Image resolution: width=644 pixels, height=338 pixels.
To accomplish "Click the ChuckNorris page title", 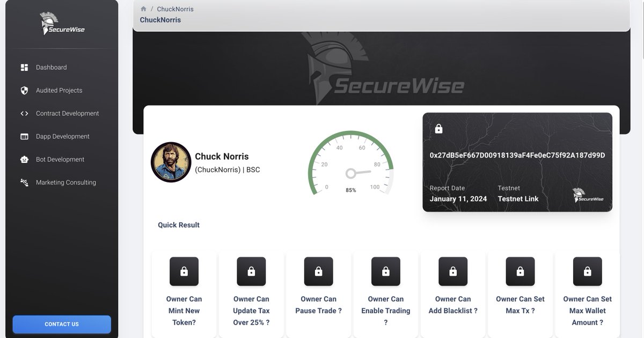I will pos(160,20).
